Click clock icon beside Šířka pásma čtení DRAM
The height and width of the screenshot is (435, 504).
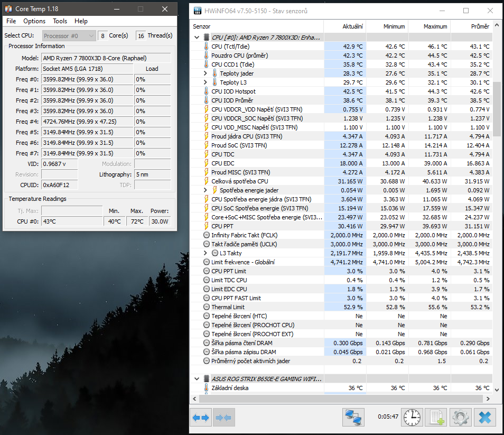pyautogui.click(x=207, y=343)
